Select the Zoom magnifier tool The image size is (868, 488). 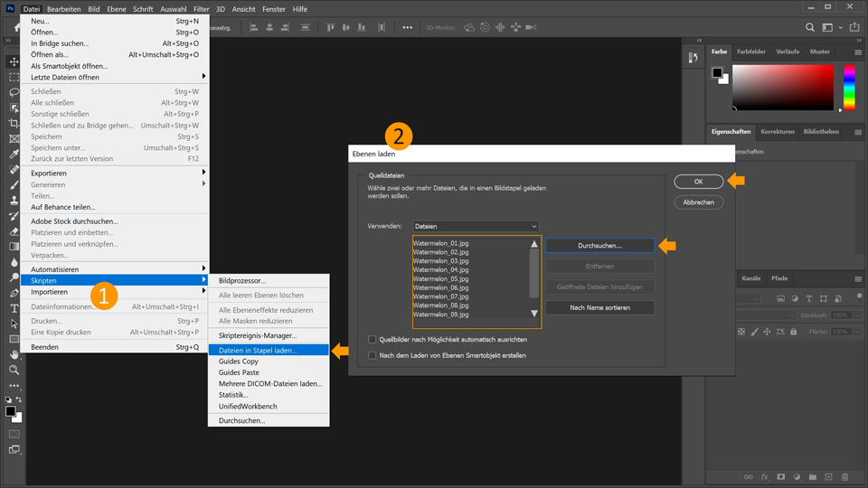[x=14, y=370]
